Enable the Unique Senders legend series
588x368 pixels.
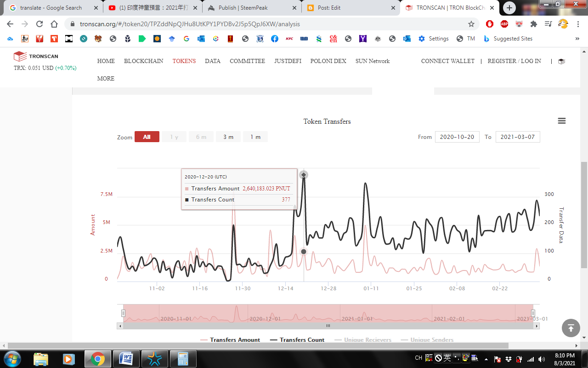[427, 340]
